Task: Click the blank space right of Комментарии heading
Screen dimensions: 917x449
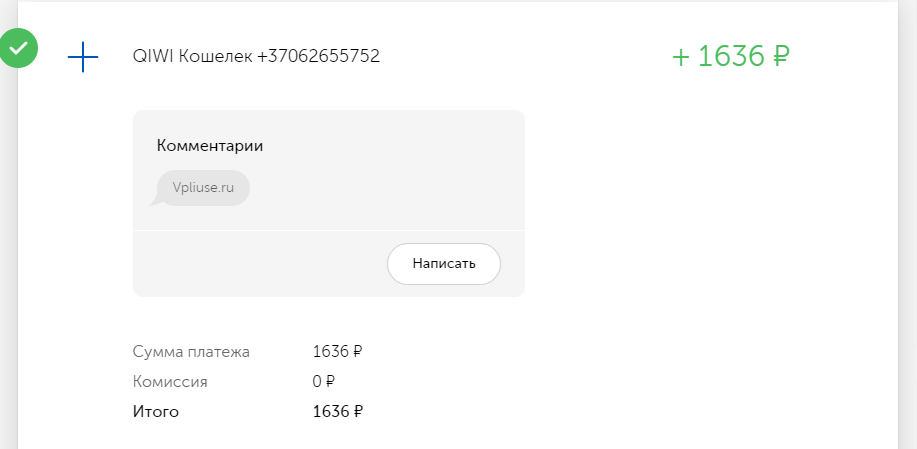Action: pyautogui.click(x=392, y=146)
